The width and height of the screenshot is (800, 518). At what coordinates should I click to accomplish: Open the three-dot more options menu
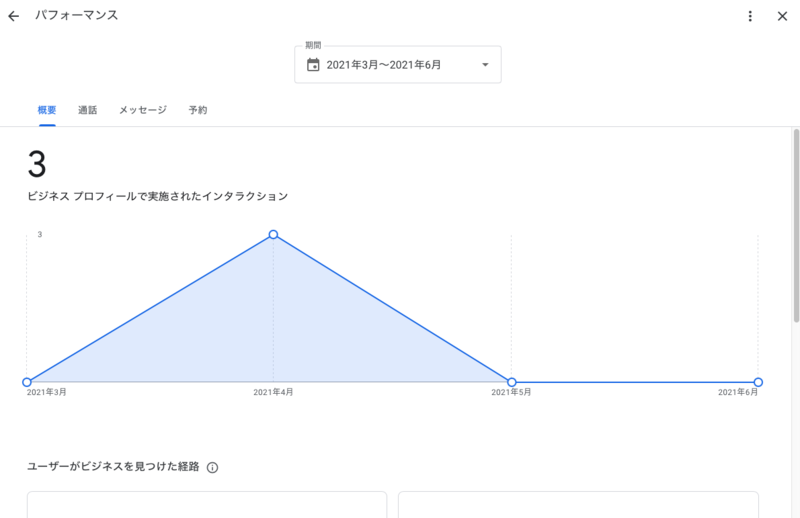tap(750, 16)
